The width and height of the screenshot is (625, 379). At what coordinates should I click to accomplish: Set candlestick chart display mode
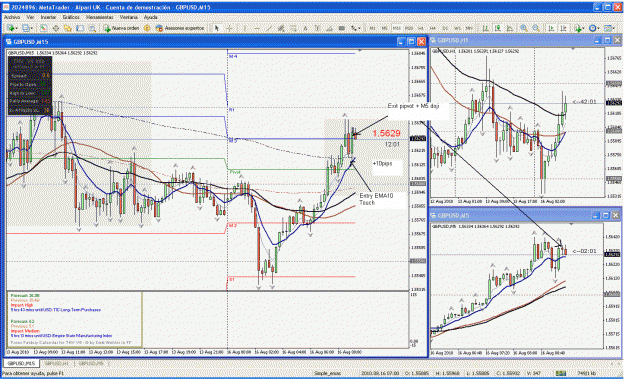tap(498, 28)
